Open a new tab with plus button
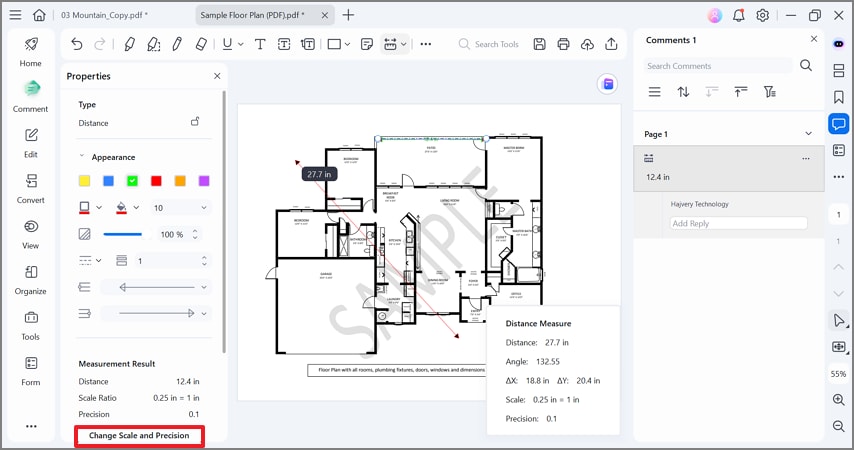Viewport: 854px width, 450px height. click(x=348, y=15)
